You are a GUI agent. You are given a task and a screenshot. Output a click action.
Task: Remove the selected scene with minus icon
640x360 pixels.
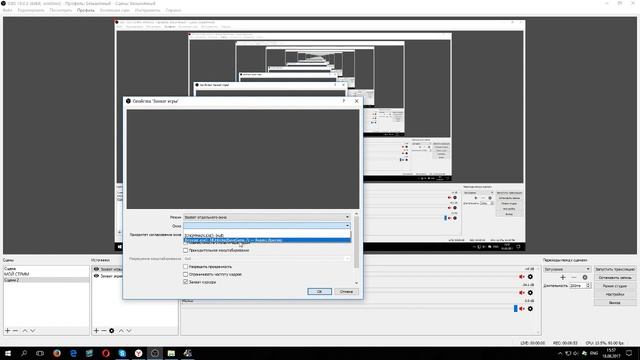tap(16, 331)
